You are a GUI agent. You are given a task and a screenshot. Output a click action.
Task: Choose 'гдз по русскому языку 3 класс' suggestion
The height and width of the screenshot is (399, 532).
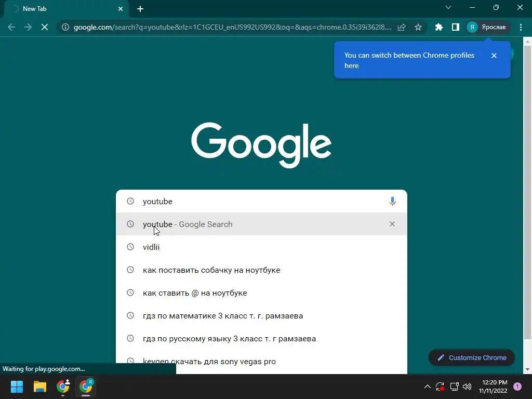pos(261,339)
